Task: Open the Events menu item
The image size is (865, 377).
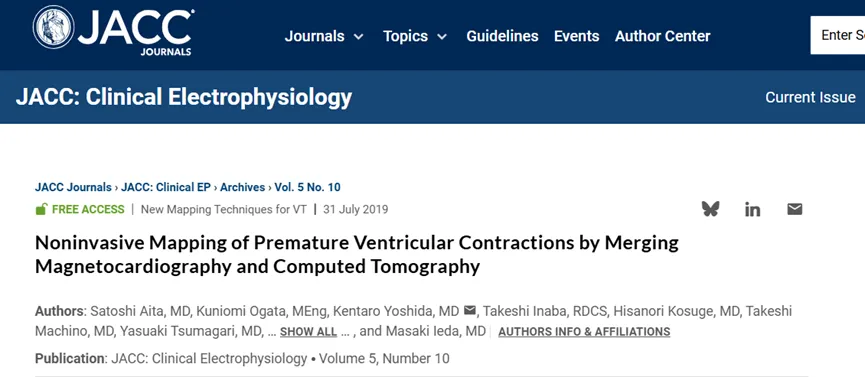Action: pyautogui.click(x=576, y=36)
